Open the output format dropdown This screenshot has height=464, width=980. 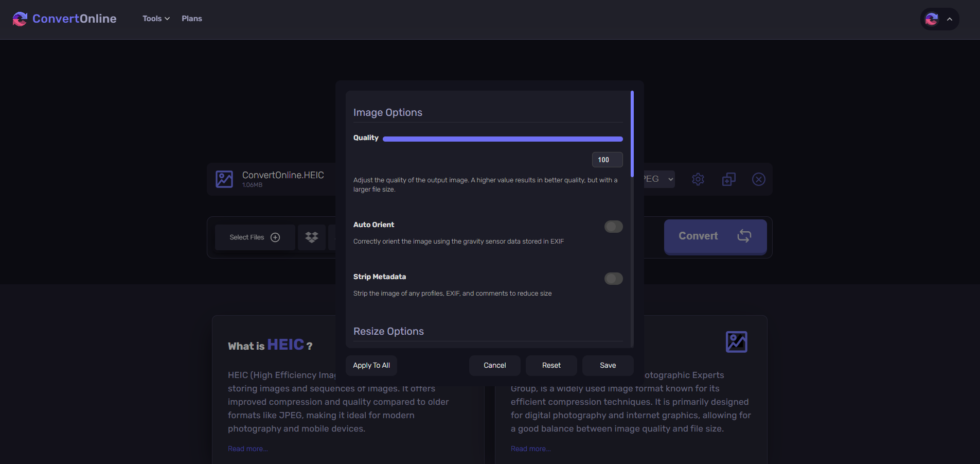tap(659, 179)
